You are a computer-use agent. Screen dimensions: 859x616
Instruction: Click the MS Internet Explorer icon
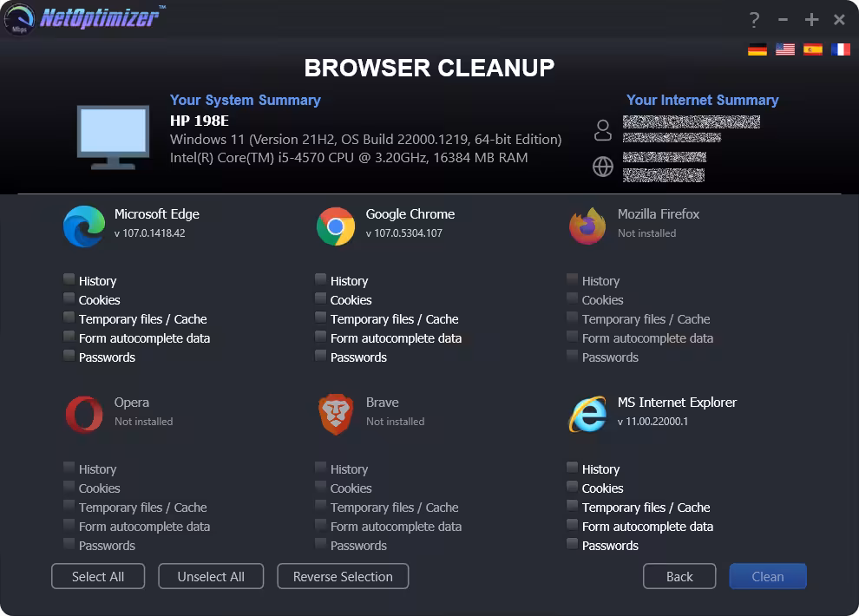tap(587, 415)
